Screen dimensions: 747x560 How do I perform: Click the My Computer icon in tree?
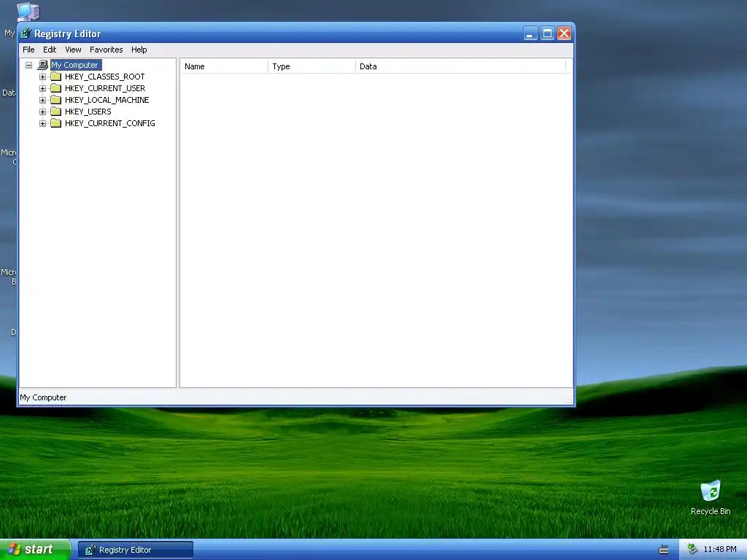point(43,65)
